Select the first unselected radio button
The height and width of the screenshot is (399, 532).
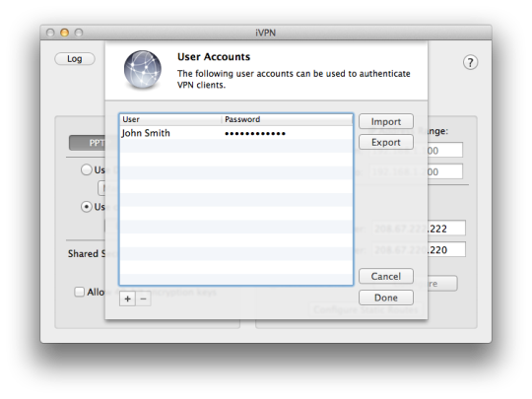pyautogui.click(x=87, y=169)
